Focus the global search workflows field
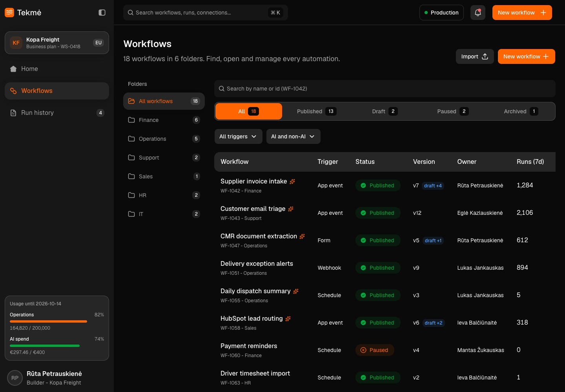 [x=206, y=13]
